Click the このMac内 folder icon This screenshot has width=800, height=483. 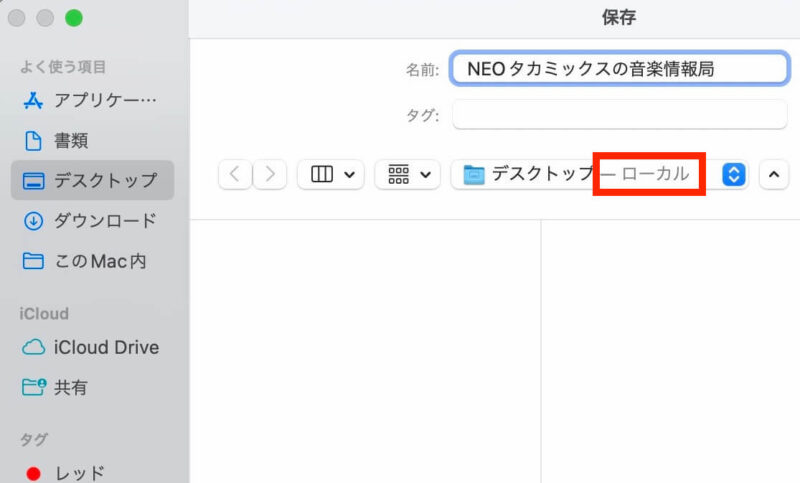pyautogui.click(x=34, y=261)
